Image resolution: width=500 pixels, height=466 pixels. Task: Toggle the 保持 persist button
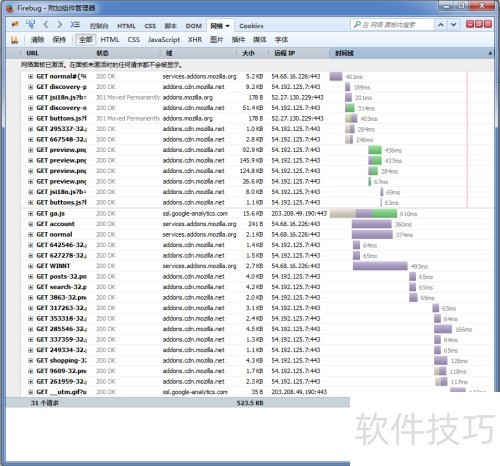point(59,40)
